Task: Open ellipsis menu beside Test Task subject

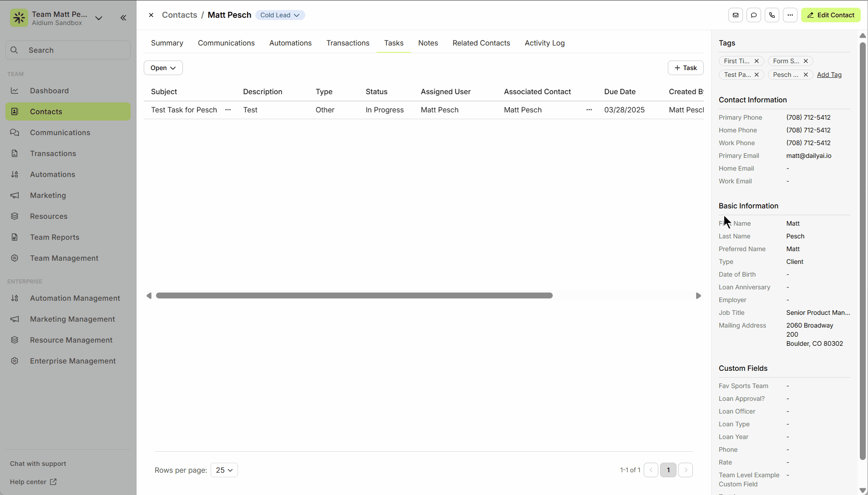Action: pyautogui.click(x=228, y=110)
